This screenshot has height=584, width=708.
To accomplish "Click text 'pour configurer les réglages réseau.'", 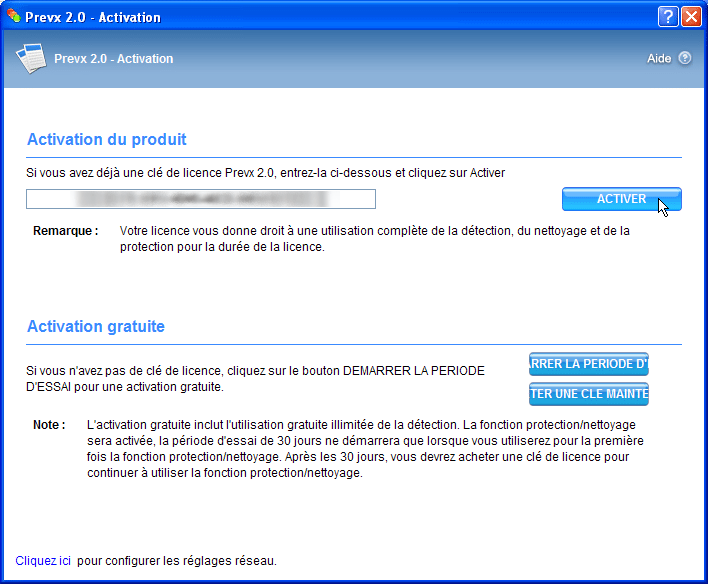I will (x=177, y=561).
